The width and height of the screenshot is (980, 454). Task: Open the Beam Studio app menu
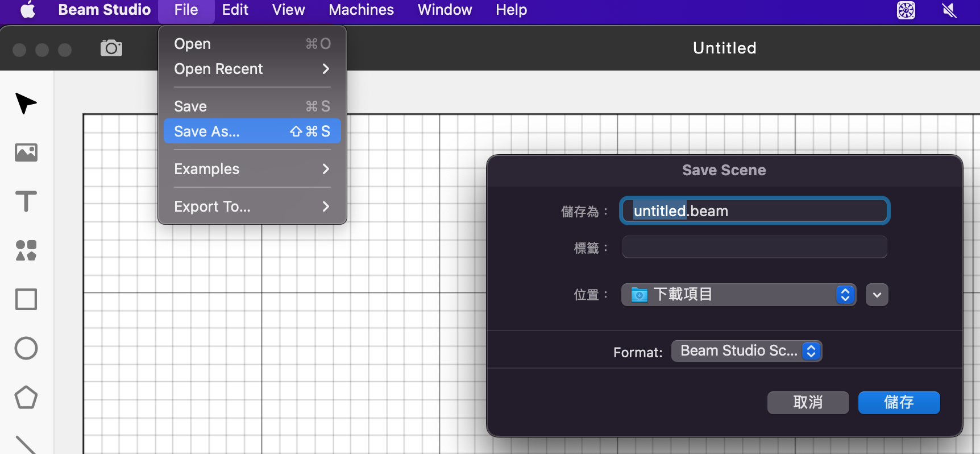[105, 10]
